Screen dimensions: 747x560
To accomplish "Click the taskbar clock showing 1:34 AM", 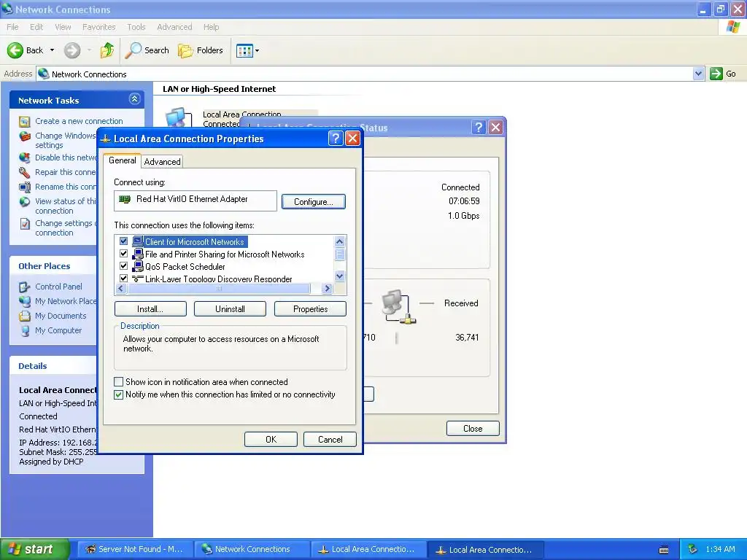I will coord(720,549).
